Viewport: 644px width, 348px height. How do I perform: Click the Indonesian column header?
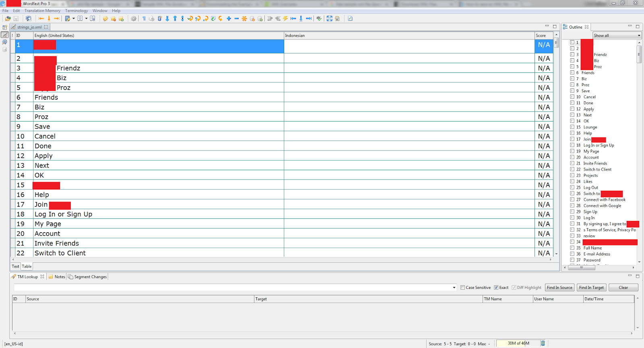point(409,35)
